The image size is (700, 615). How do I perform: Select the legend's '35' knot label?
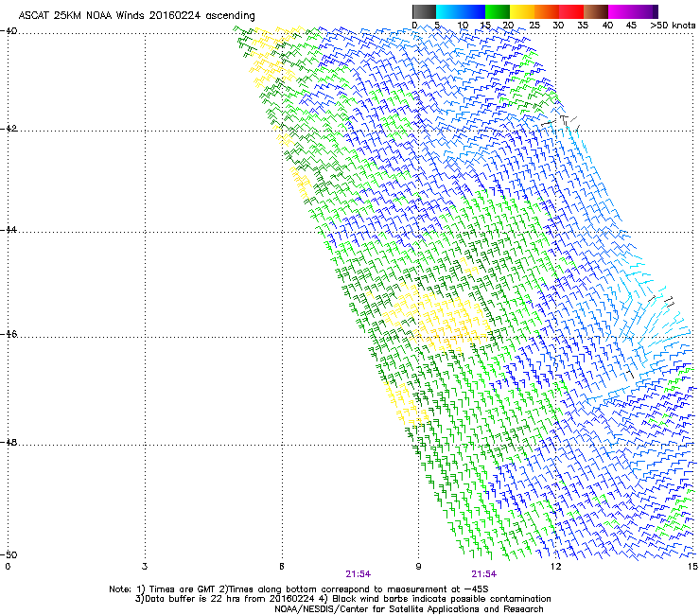tap(583, 26)
